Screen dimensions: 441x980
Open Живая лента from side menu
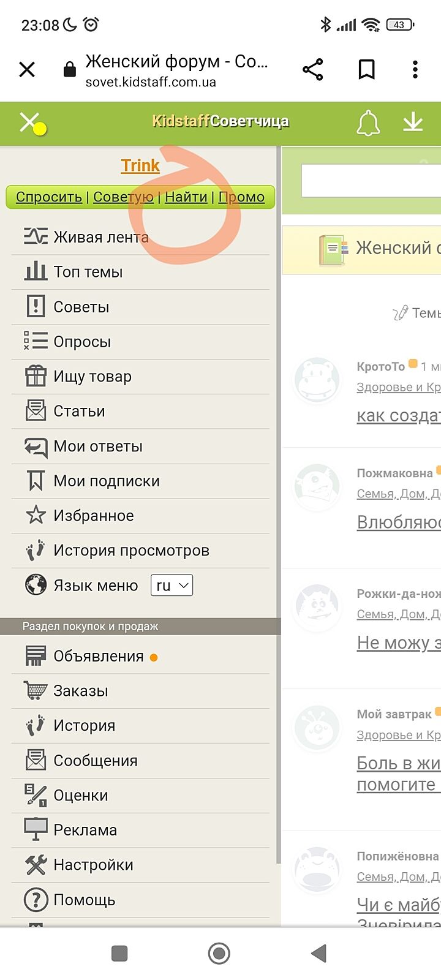pyautogui.click(x=100, y=237)
